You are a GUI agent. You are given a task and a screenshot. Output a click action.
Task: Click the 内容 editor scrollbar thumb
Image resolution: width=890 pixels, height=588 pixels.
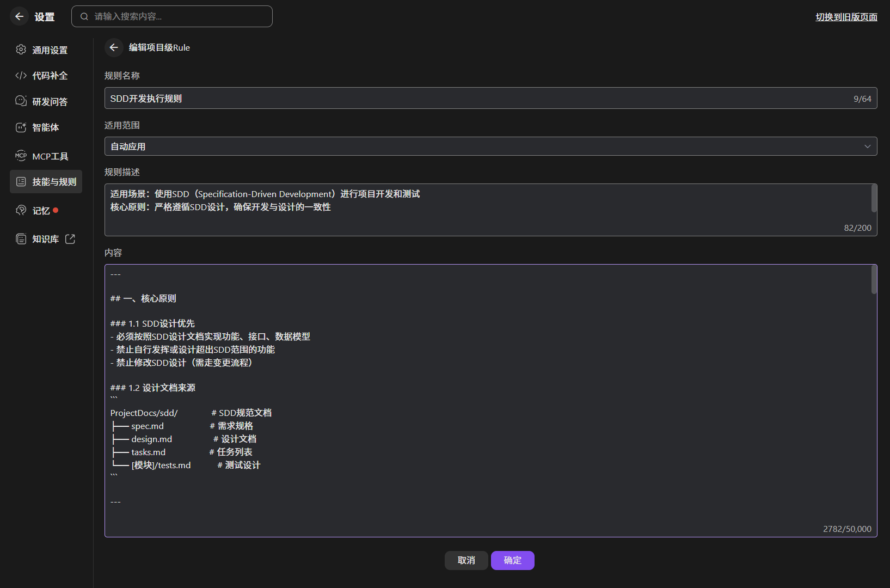[874, 279]
